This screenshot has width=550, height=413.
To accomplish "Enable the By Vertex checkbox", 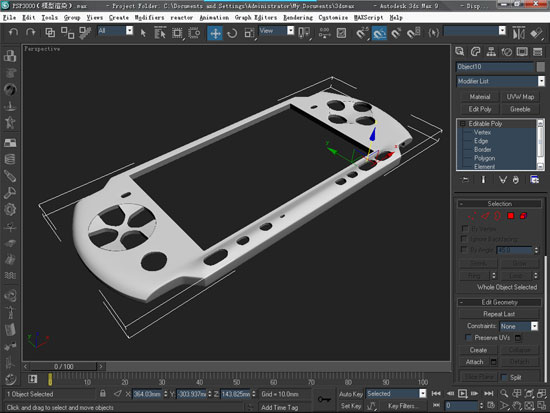I will click(464, 228).
